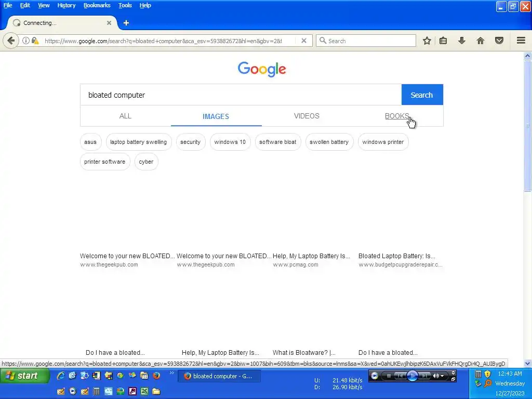Switch to the ALL results tab
The height and width of the screenshot is (399, 532).
[x=125, y=116]
